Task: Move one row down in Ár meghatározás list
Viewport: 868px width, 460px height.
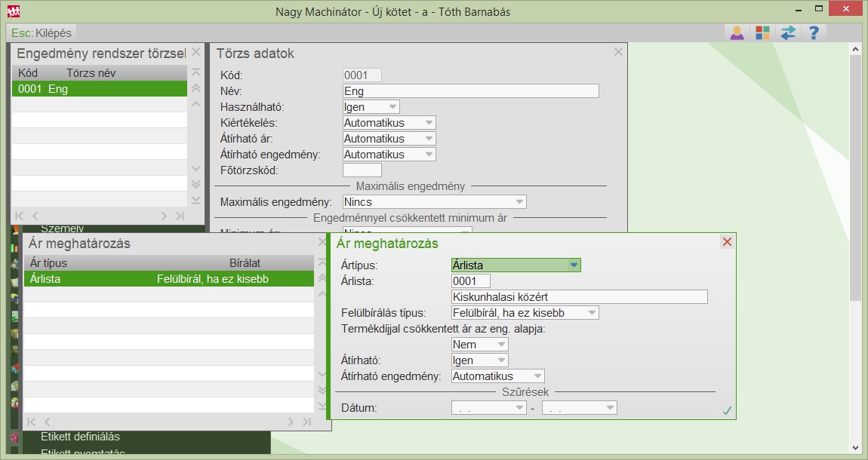Action: [323, 374]
